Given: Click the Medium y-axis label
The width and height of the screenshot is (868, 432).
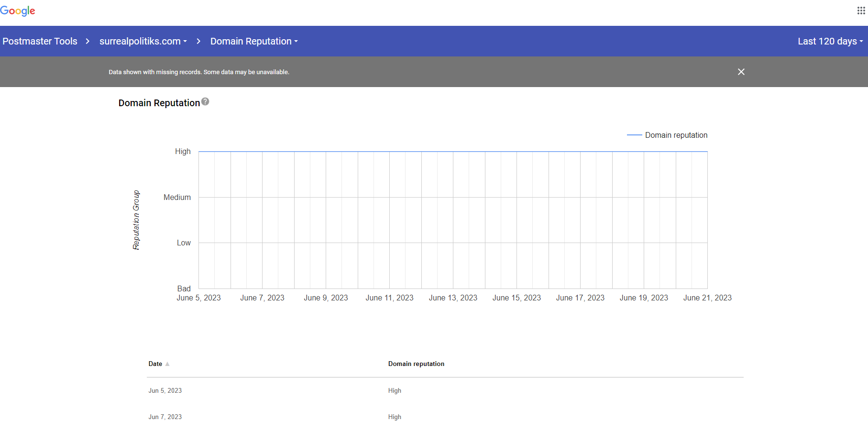Looking at the screenshot, I should (x=177, y=197).
